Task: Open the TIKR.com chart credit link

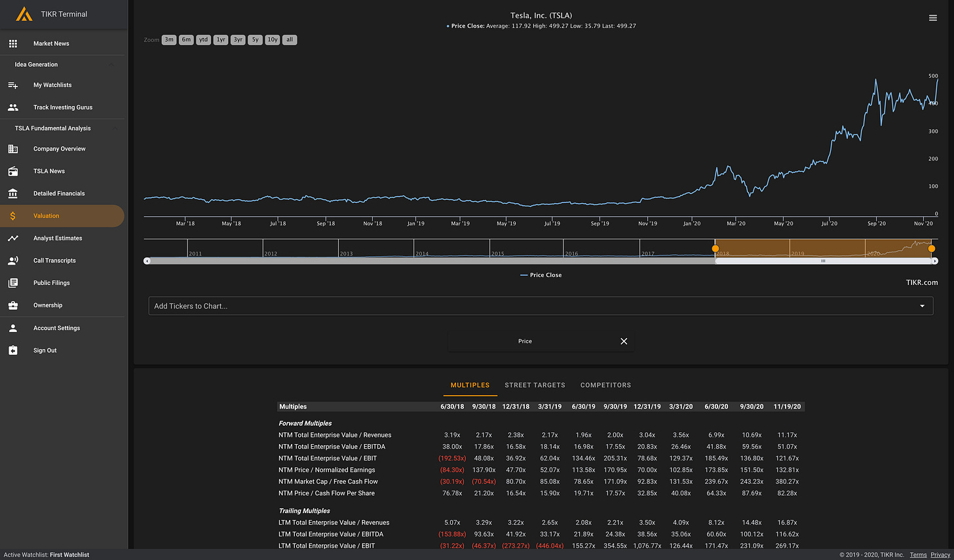Action: (x=922, y=282)
